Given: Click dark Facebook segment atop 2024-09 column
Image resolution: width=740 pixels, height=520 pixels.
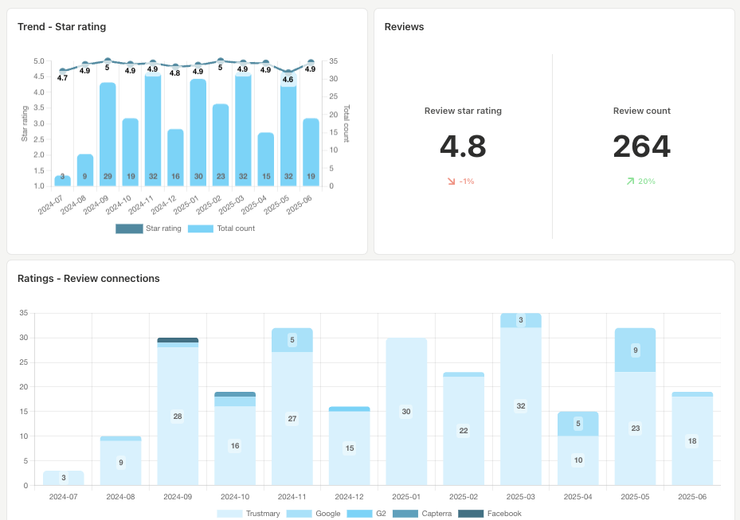Looking at the screenshot, I should (x=178, y=340).
